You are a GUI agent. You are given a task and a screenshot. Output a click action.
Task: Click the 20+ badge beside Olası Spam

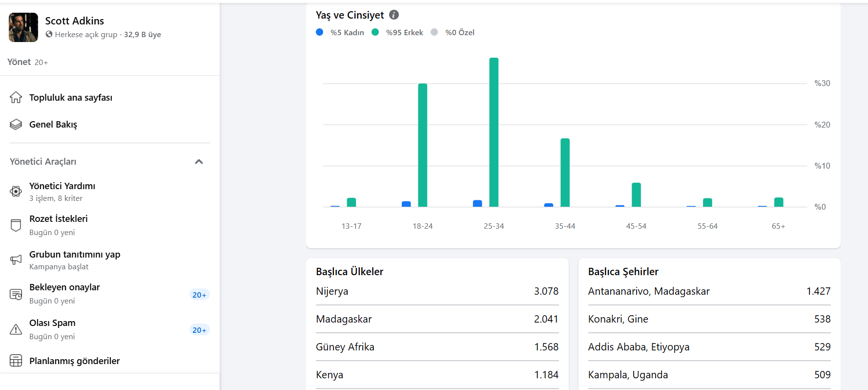point(199,330)
